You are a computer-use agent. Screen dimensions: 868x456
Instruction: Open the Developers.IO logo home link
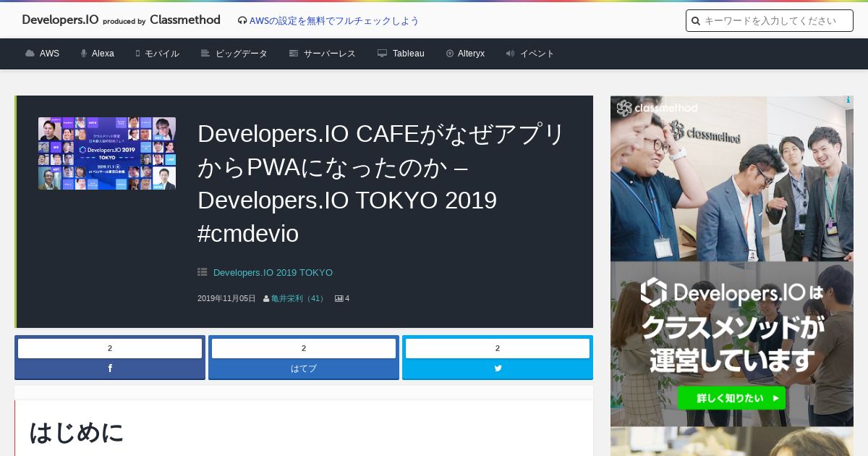click(121, 20)
